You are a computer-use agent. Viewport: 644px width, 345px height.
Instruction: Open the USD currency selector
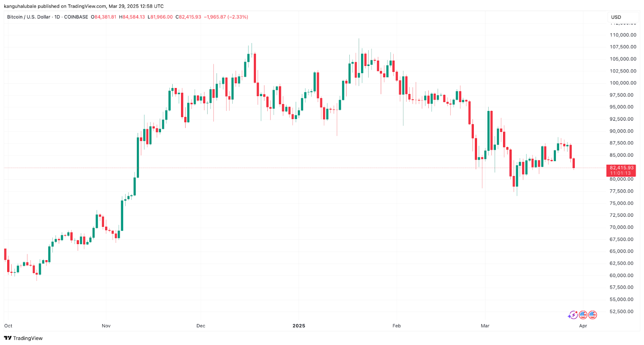622,17
